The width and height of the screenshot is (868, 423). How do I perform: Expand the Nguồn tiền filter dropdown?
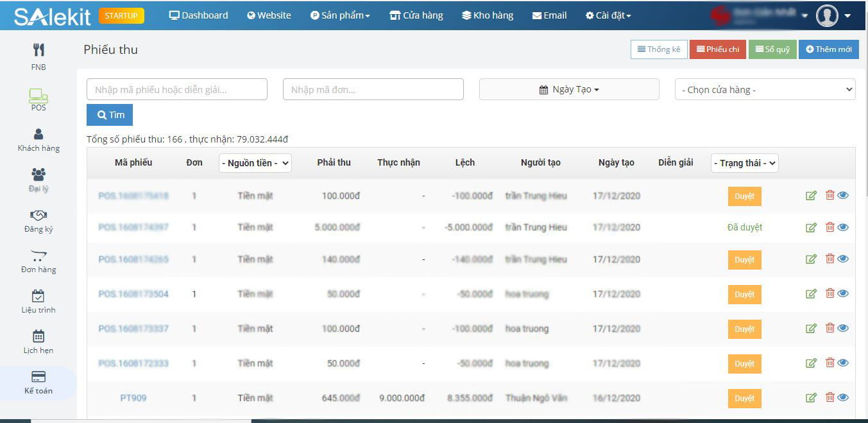click(255, 163)
